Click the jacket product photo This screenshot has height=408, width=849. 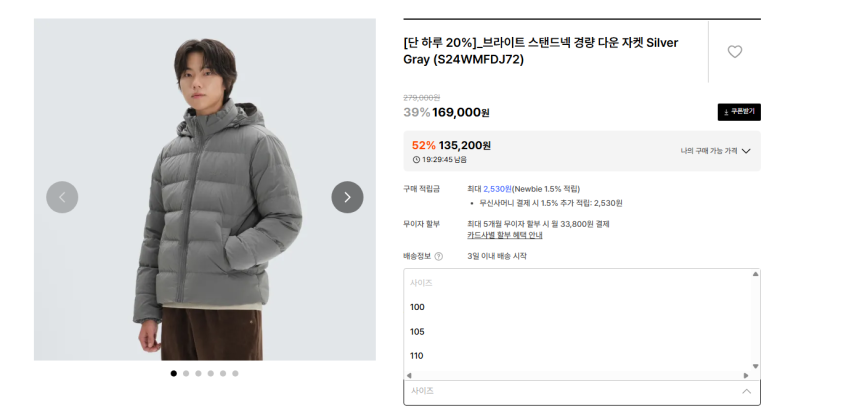pyautogui.click(x=205, y=190)
